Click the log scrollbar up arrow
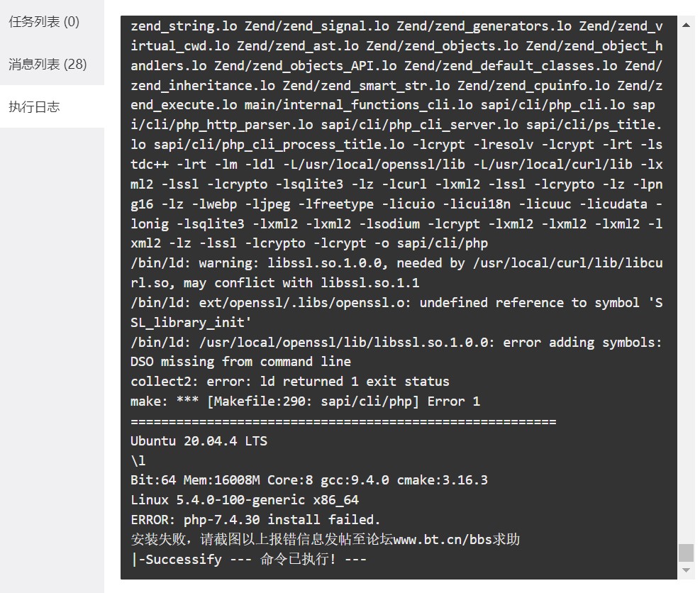 pos(686,25)
